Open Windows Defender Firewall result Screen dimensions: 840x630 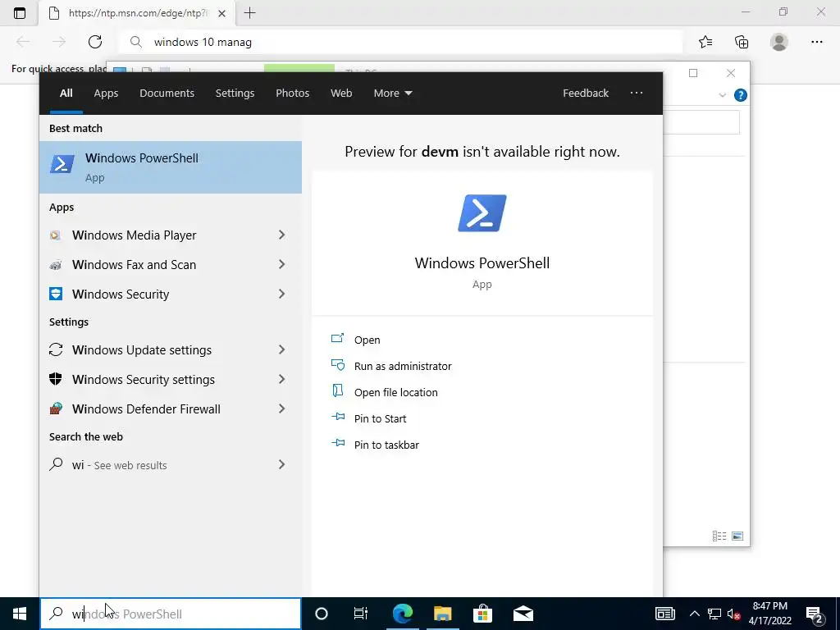point(171,409)
